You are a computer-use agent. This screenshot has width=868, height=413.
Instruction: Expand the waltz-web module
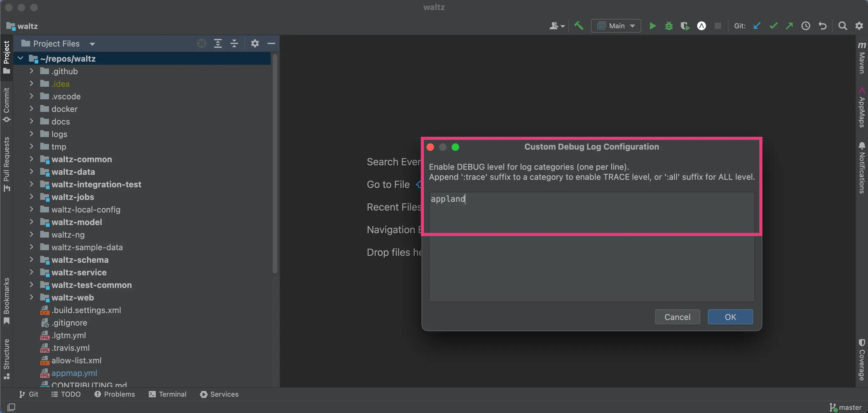click(x=31, y=297)
